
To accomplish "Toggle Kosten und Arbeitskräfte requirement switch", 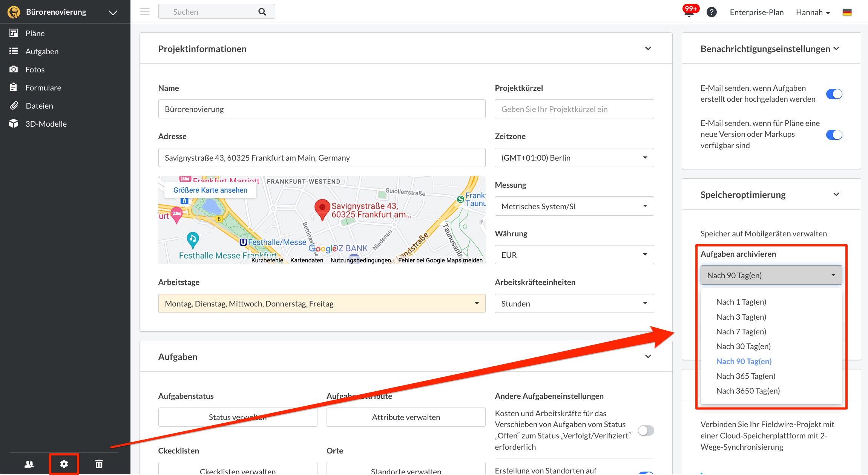I will pyautogui.click(x=646, y=430).
